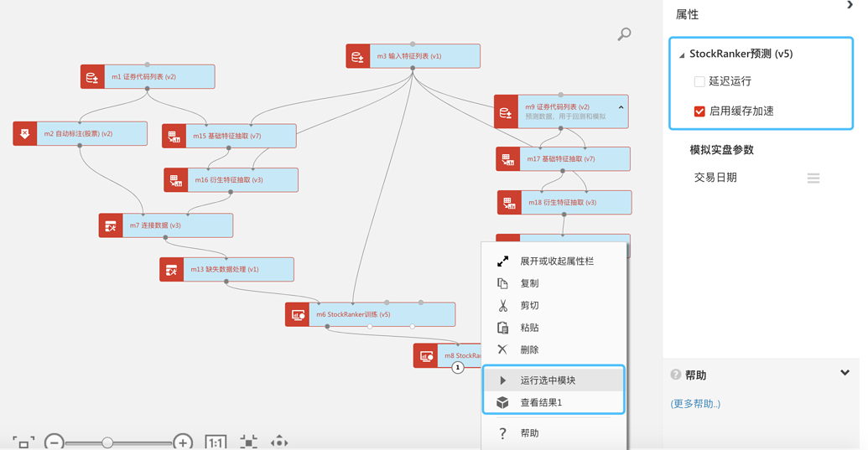This screenshot has width=868, height=450.
Task: Click the m2 自动标注(股票) node icon
Action: pos(25,134)
